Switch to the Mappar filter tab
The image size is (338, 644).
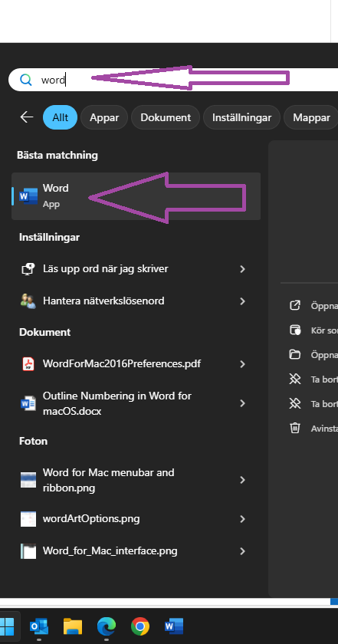click(311, 117)
